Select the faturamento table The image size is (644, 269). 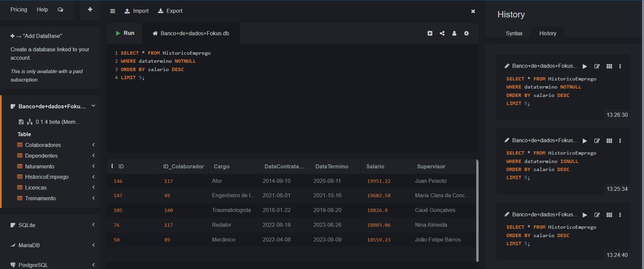(40, 166)
